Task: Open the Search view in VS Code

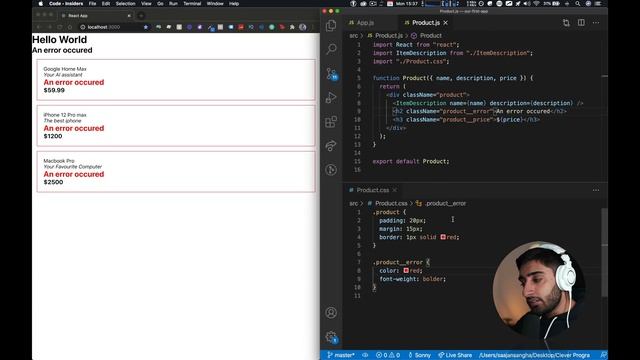Action: (331, 49)
